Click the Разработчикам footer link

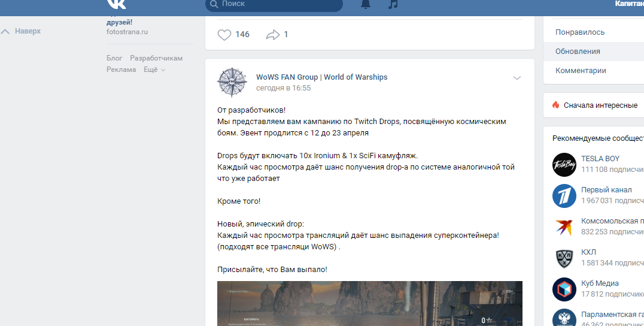coord(156,58)
